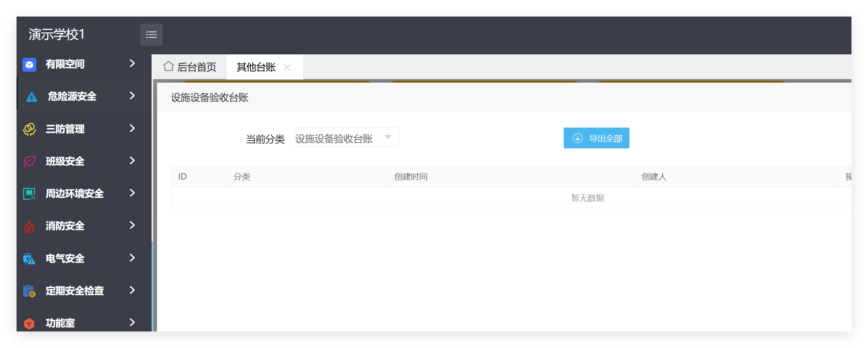Click the 有限空间 blue cube icon
Screen dimensions: 868x348
click(x=30, y=65)
